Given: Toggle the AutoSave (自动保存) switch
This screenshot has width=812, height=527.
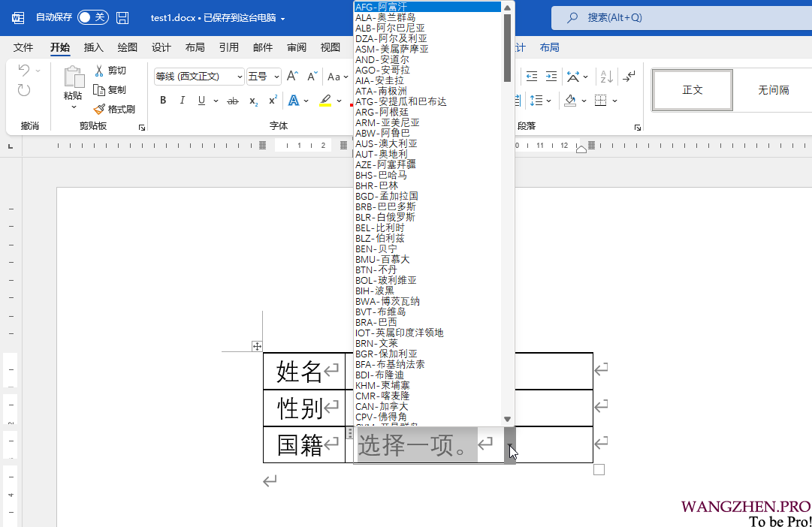Looking at the screenshot, I should [x=92, y=17].
